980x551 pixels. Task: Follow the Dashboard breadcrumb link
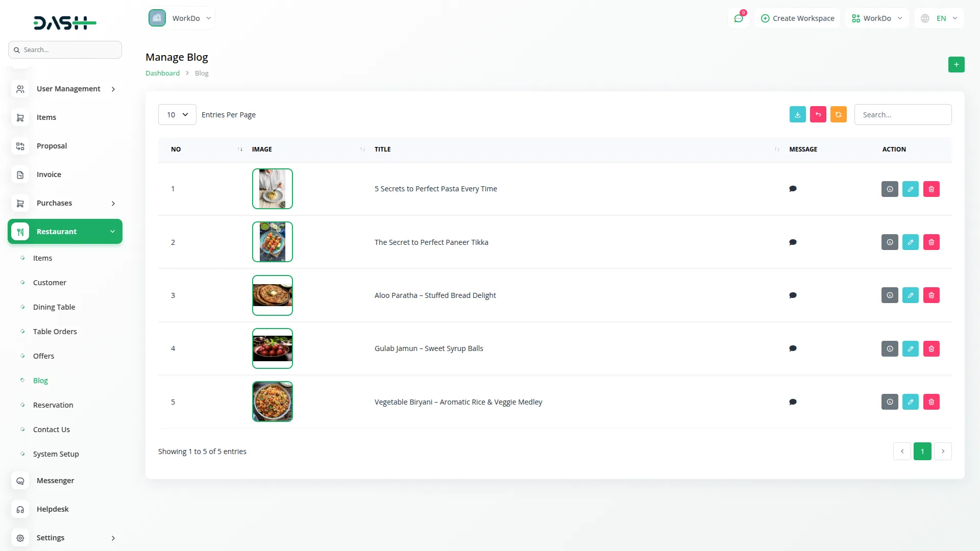coord(162,73)
